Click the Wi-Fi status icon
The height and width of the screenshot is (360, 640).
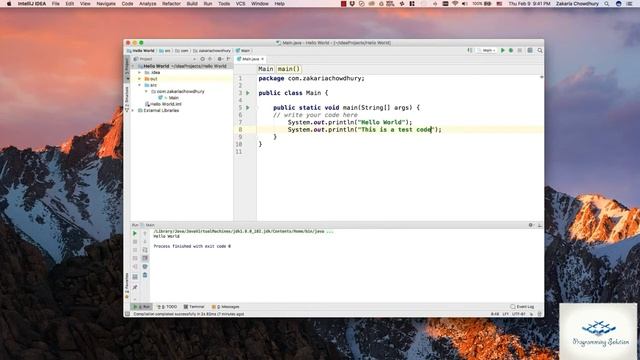click(455, 4)
